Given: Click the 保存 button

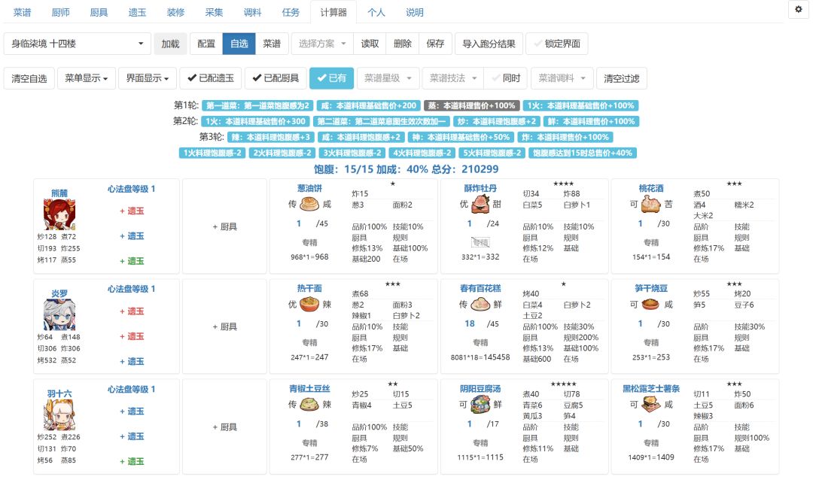Looking at the screenshot, I should (435, 44).
